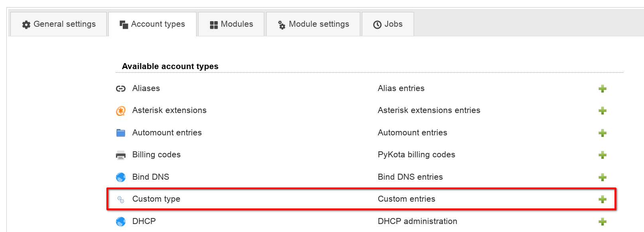The height and width of the screenshot is (232, 644).
Task: Open the General settings tab
Action: [x=59, y=24]
